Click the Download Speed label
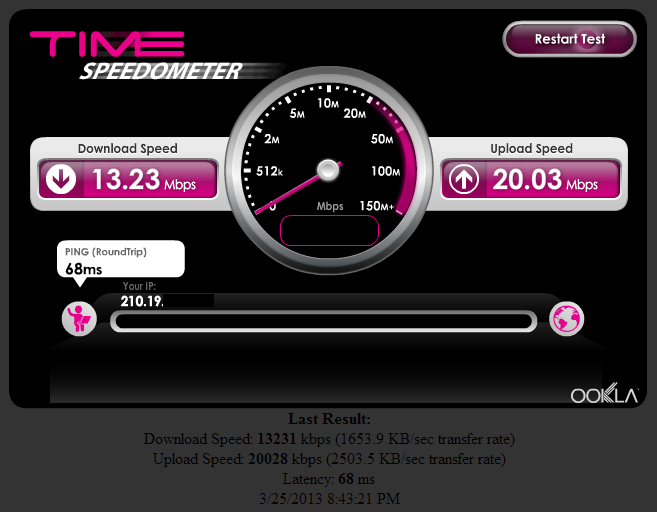 click(127, 148)
